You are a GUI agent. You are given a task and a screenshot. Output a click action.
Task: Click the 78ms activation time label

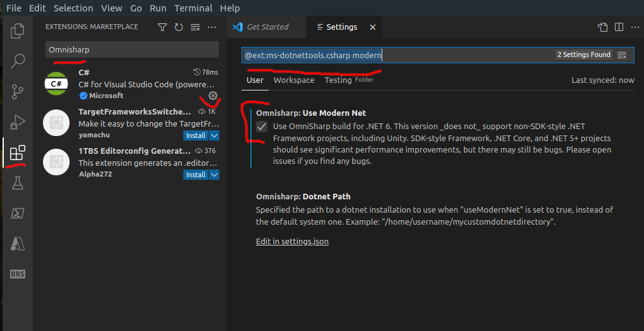coord(206,72)
